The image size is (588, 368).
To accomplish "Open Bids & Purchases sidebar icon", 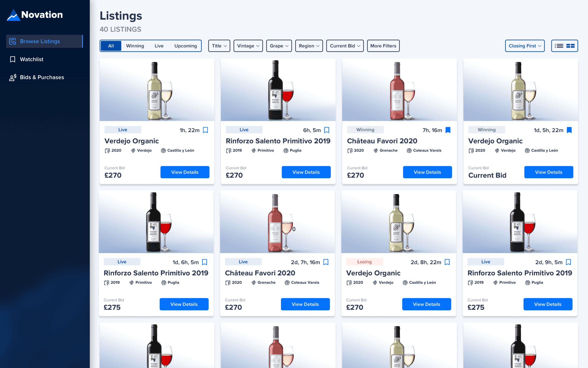I will [x=13, y=77].
